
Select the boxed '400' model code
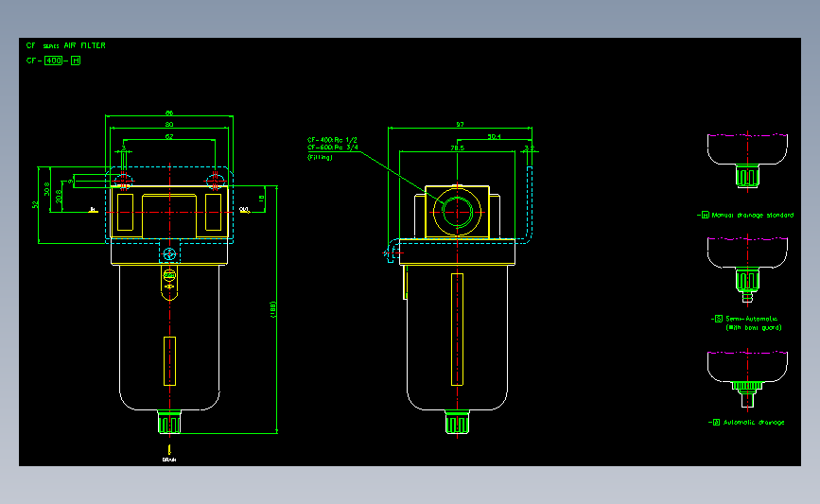click(53, 61)
